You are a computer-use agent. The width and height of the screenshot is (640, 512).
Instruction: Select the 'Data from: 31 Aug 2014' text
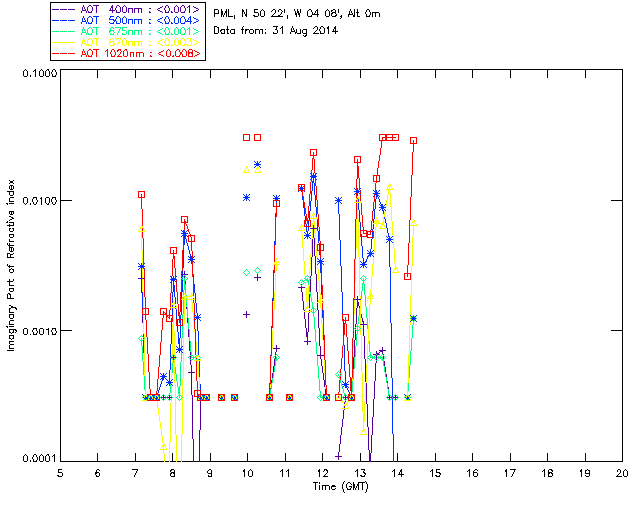pos(276,31)
